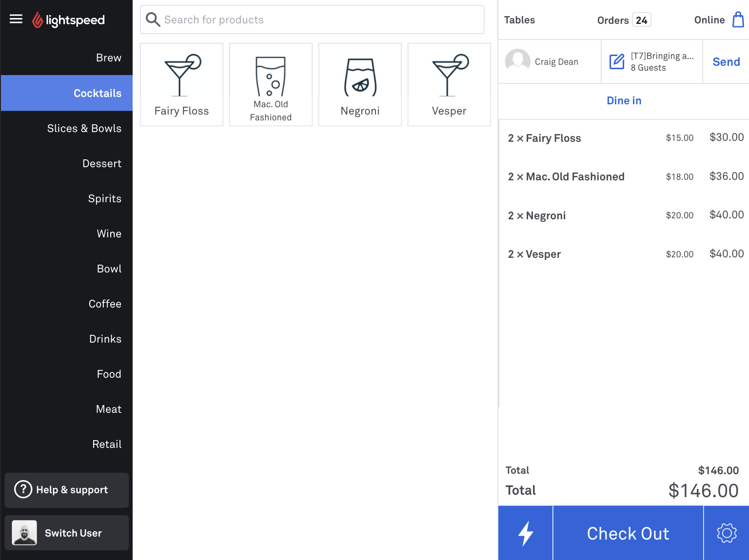Add a Mac. Old Fashioned drink
The height and width of the screenshot is (560, 749).
click(x=271, y=84)
